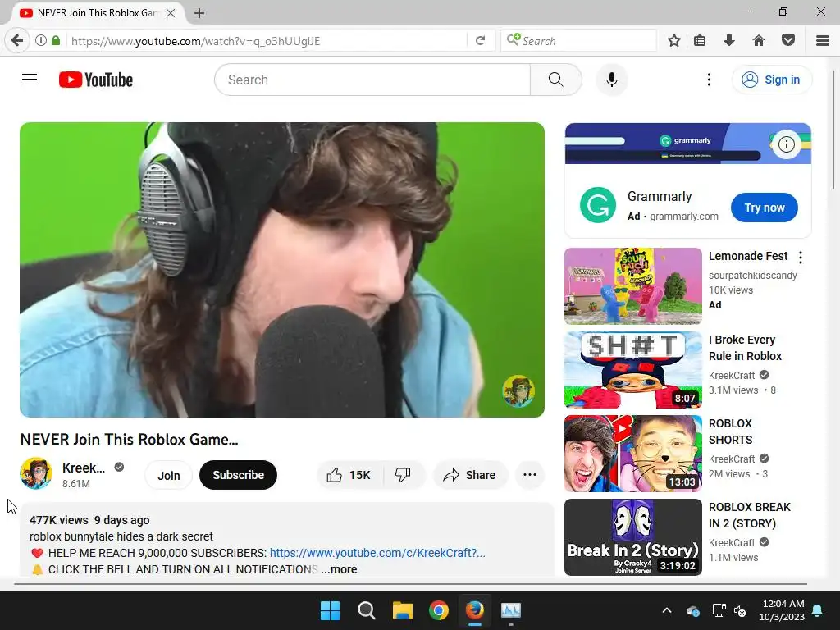The width and height of the screenshot is (840, 630).
Task: Open the Windows Start menu
Action: tap(330, 610)
